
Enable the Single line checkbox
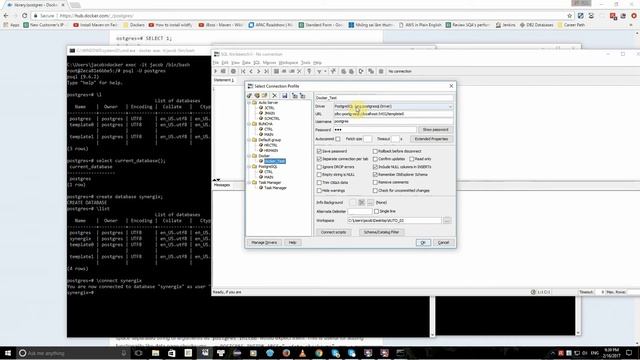pos(376,211)
